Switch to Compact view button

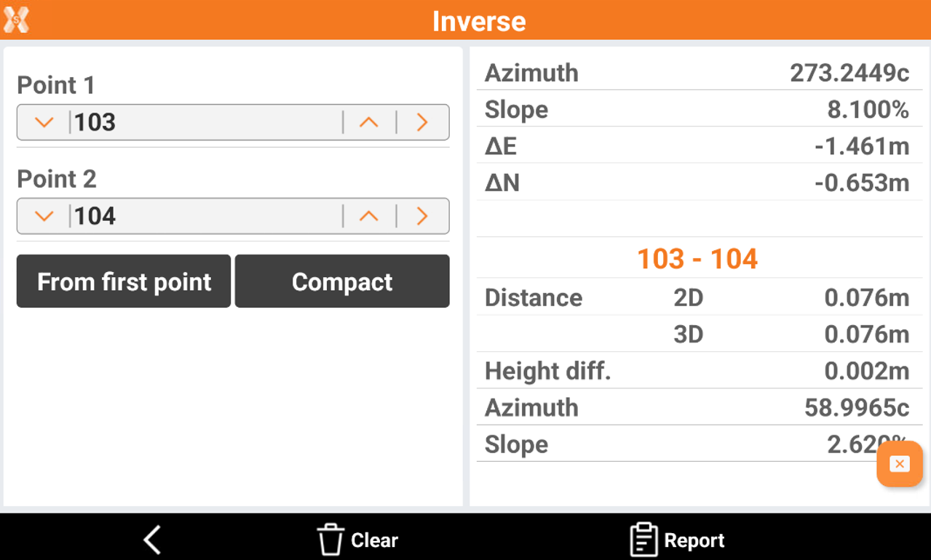[x=341, y=281]
